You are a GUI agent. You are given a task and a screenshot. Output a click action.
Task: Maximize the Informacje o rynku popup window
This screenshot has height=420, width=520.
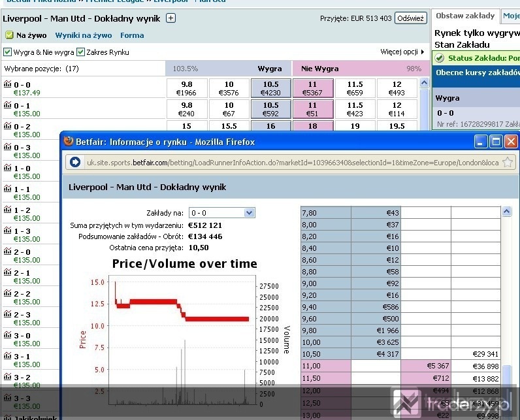(496, 142)
